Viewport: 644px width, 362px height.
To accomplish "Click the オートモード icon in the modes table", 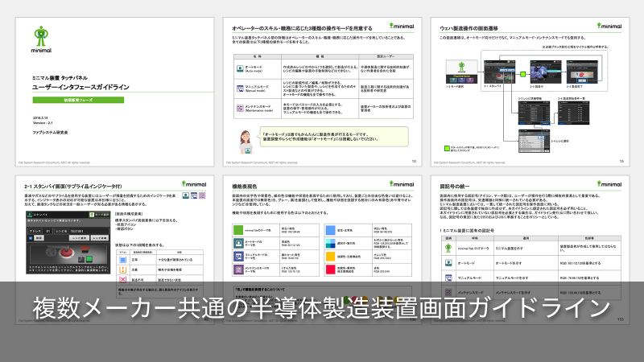I will pos(240,68).
